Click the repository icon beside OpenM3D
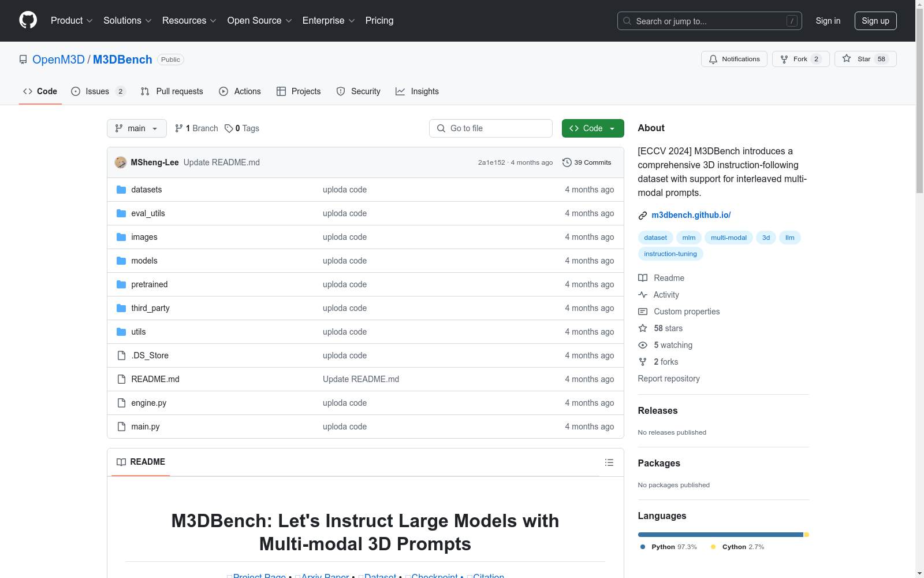The height and width of the screenshot is (578, 924). coord(23,60)
